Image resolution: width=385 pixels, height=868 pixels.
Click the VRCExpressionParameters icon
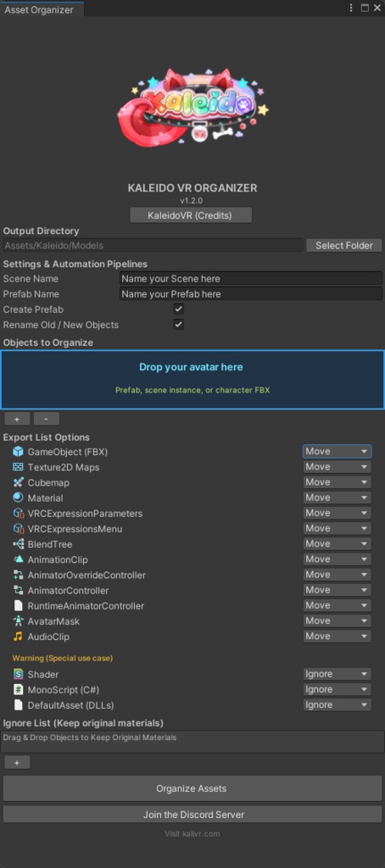[x=19, y=513]
